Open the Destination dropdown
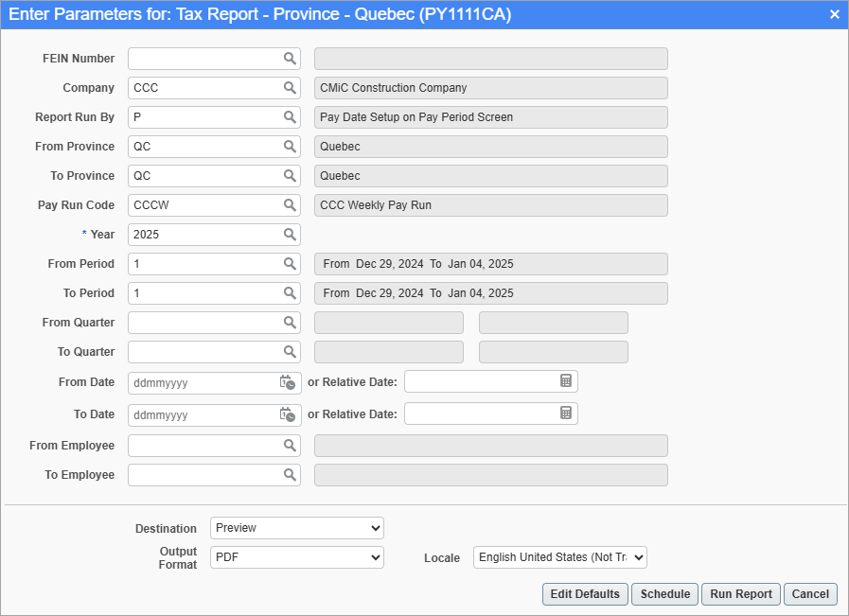Image resolution: width=849 pixels, height=616 pixels. tap(296, 528)
